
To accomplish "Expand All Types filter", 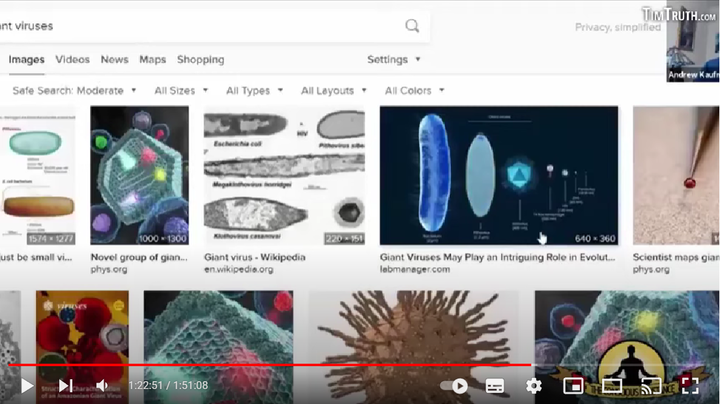I will (x=254, y=91).
